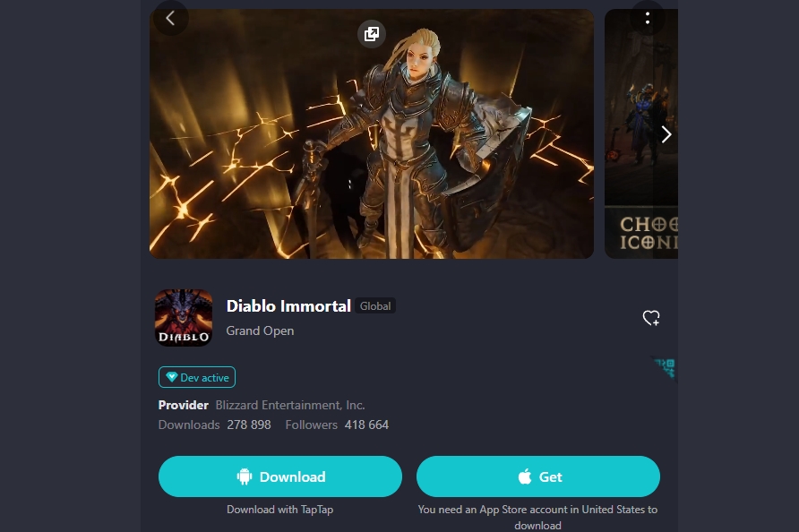View the crusader screenshot image
The width and height of the screenshot is (799, 532).
pos(372,133)
